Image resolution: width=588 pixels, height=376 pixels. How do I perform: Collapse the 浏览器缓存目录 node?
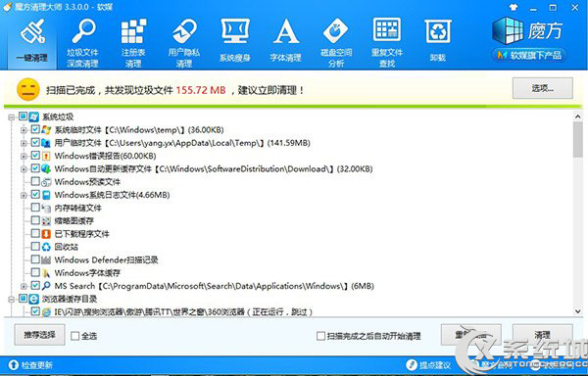(x=11, y=300)
